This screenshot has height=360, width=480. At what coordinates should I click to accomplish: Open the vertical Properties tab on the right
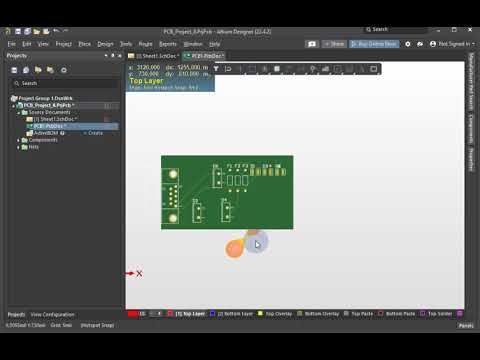(471, 159)
